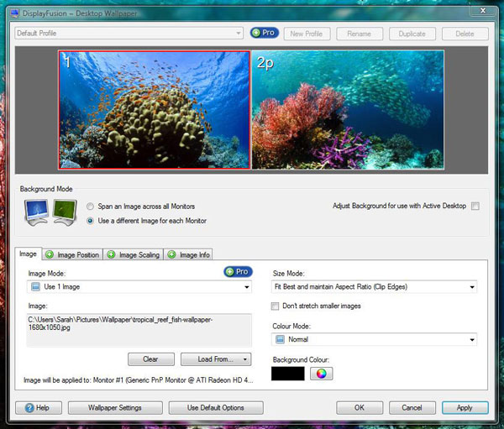Click the image icon in Image Mode dropdown
Image resolution: width=504 pixels, height=429 pixels.
(x=35, y=286)
